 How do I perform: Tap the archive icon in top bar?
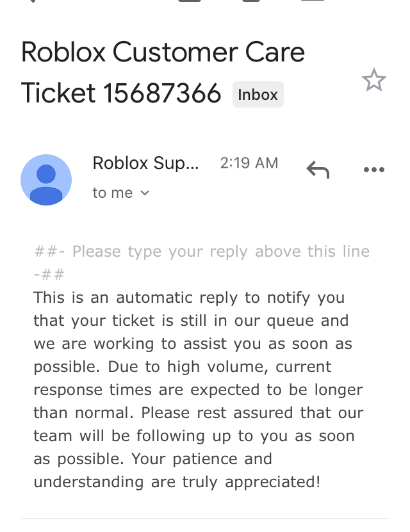(x=190, y=1)
